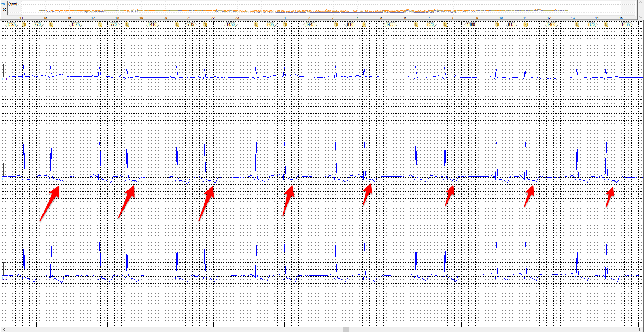The width and height of the screenshot is (644, 332).
Task: Select the N beat marker right before 1435
Action: [606, 24]
